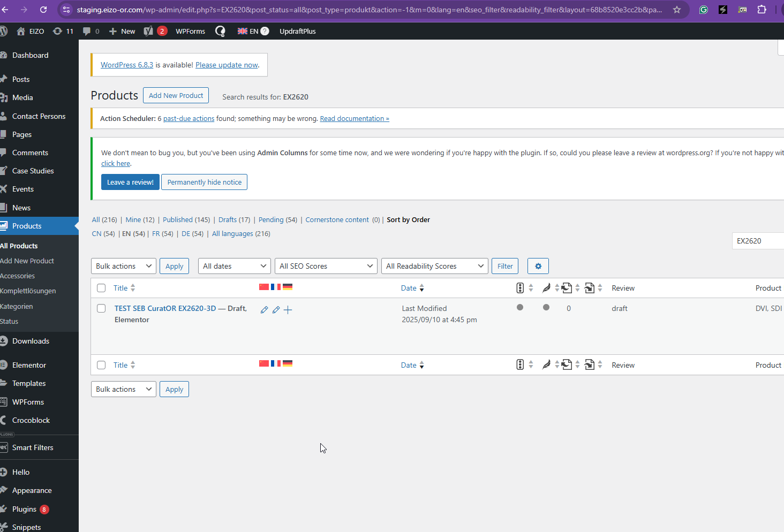Open Admin Columns settings gear button
The width and height of the screenshot is (784, 532).
tap(538, 266)
